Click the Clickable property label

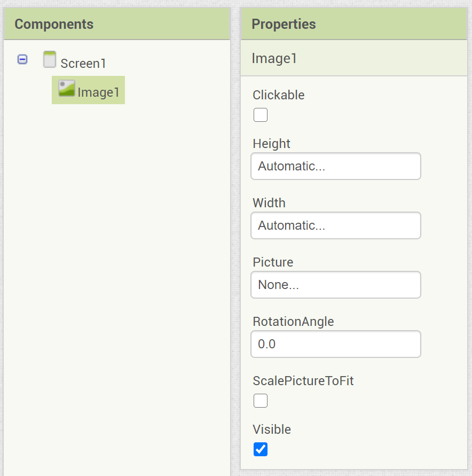279,95
